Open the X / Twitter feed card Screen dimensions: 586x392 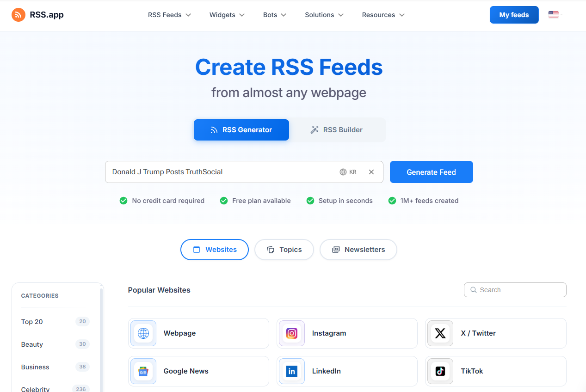(x=496, y=333)
